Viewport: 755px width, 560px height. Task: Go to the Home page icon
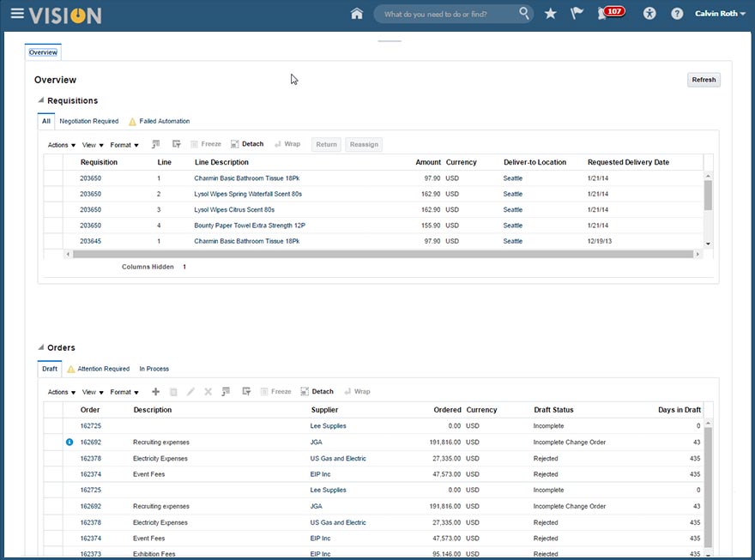(x=357, y=14)
